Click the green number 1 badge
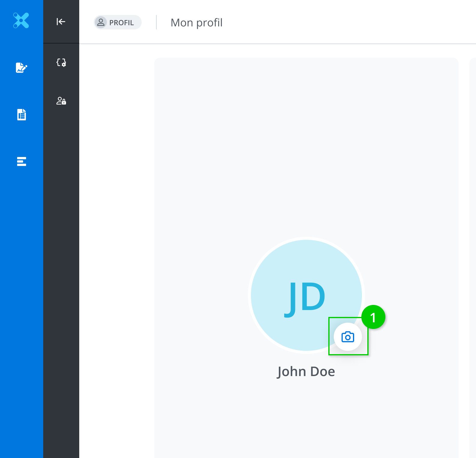Screen dimensions: 476x458 (373, 317)
